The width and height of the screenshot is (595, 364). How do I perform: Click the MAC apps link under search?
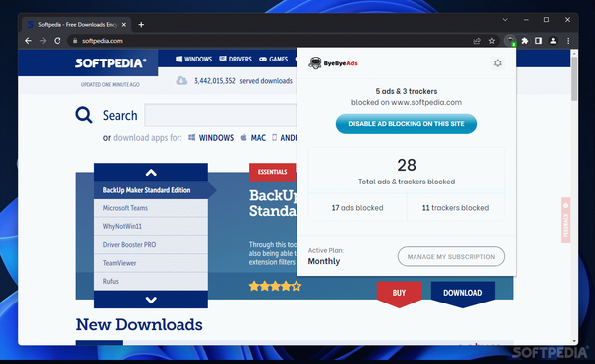click(x=253, y=138)
